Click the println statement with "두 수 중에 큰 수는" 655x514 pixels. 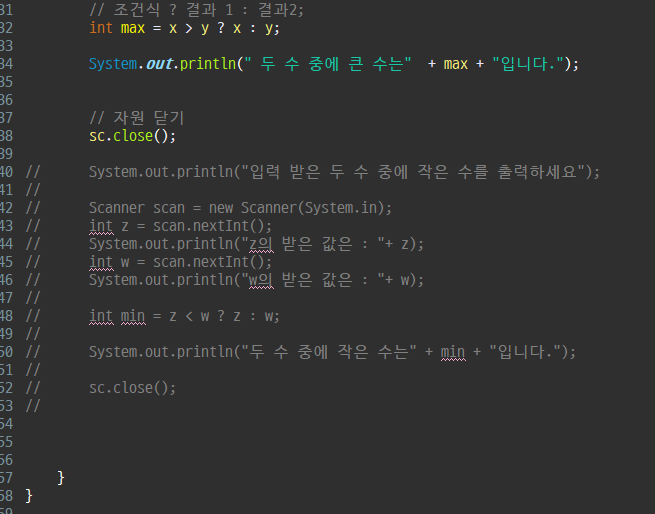tap(334, 64)
